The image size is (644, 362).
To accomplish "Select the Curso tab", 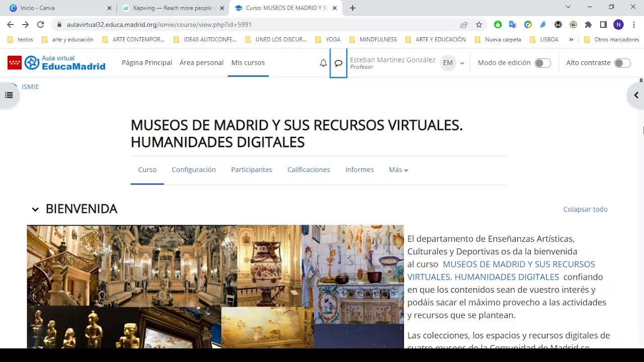I will tap(147, 169).
